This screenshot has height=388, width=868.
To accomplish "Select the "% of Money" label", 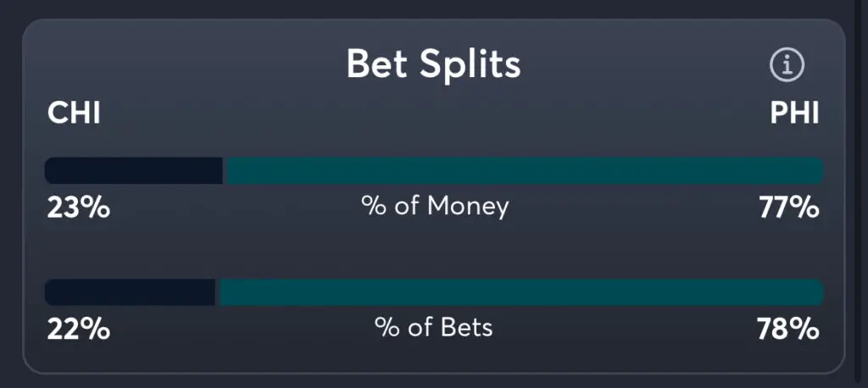I will click(x=435, y=206).
